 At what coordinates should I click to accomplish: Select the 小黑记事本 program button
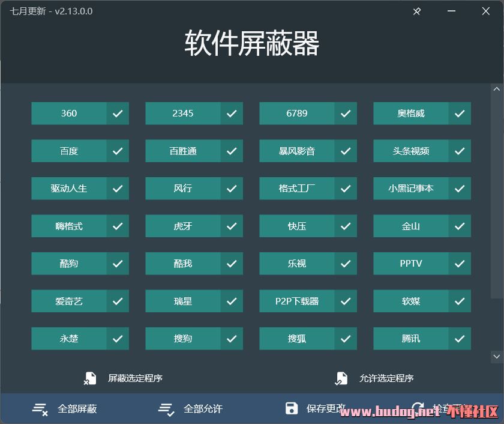(411, 189)
